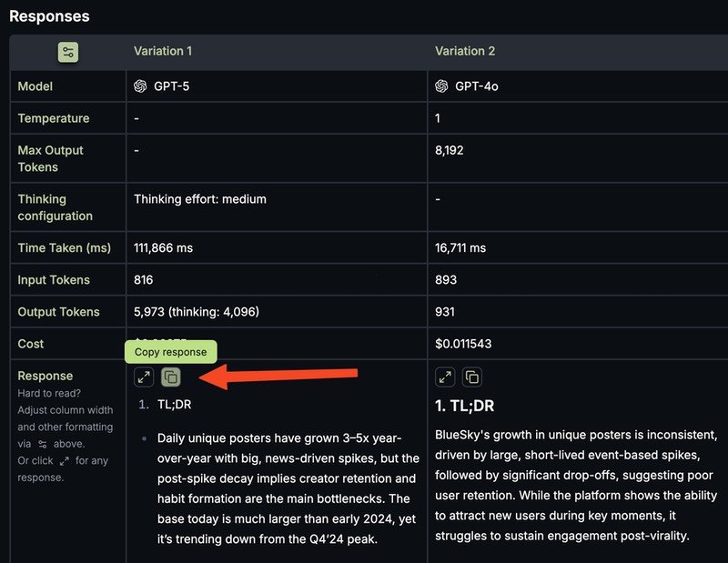Click the Responses section heading
Screen dimensions: 728x563
tap(49, 15)
